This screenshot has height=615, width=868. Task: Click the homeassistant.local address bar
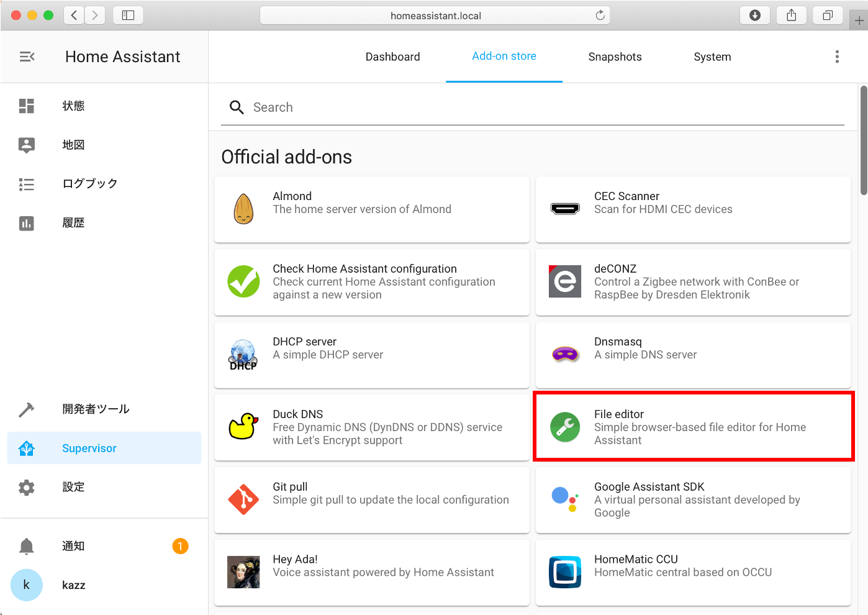[x=435, y=16]
